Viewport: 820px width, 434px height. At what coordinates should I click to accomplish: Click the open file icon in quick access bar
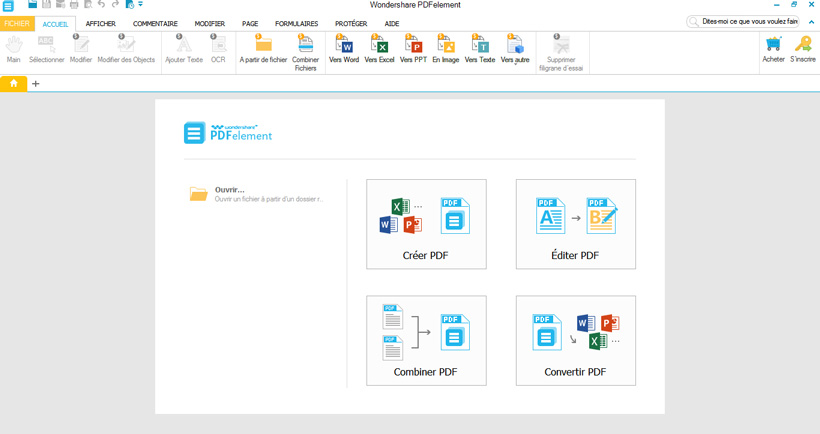click(32, 5)
